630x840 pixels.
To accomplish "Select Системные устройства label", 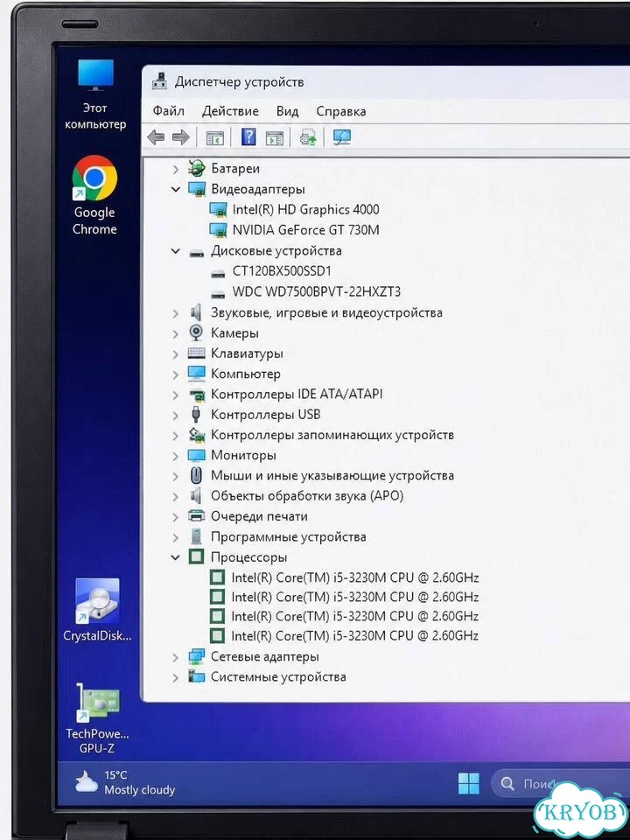I will pyautogui.click(x=278, y=676).
